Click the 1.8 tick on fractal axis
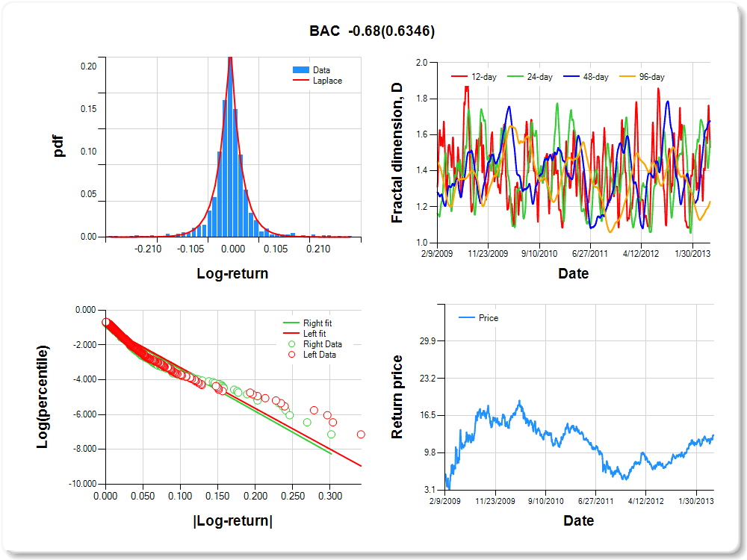The image size is (747, 560). (421, 99)
